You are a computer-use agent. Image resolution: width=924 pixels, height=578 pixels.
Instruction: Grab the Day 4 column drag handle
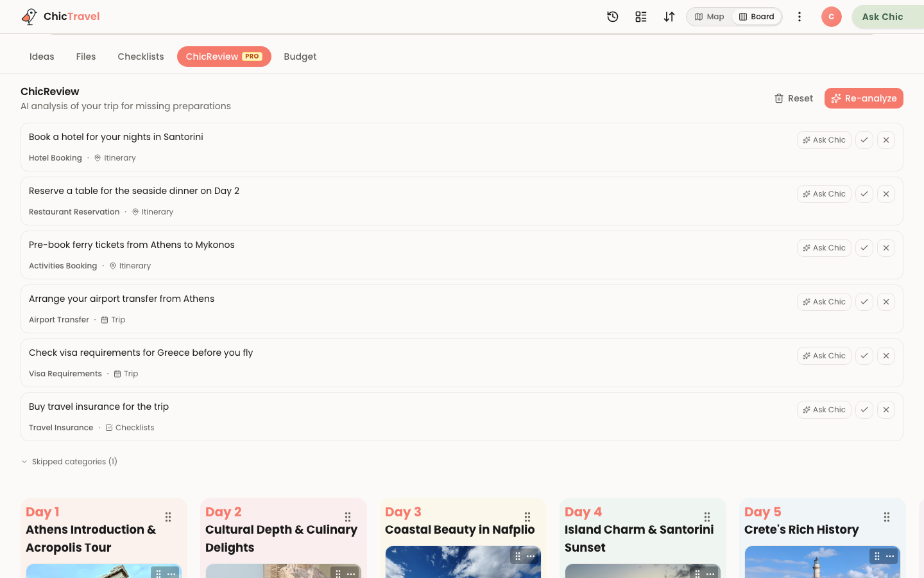(x=707, y=517)
